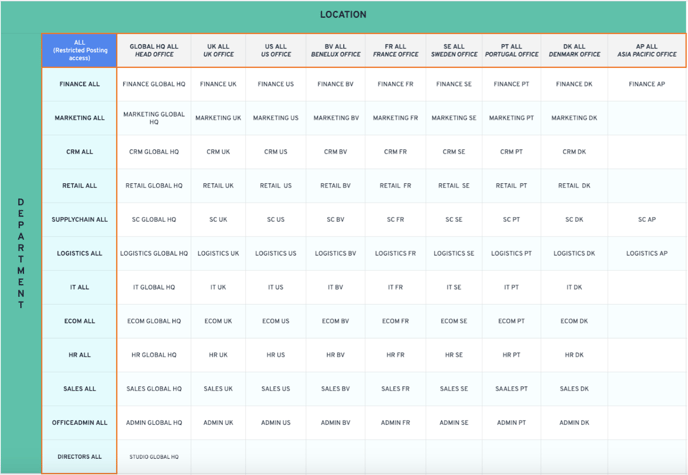Select the SUPPLYCHAIN ALL row header
Viewport: 688px width, 475px height.
79,220
